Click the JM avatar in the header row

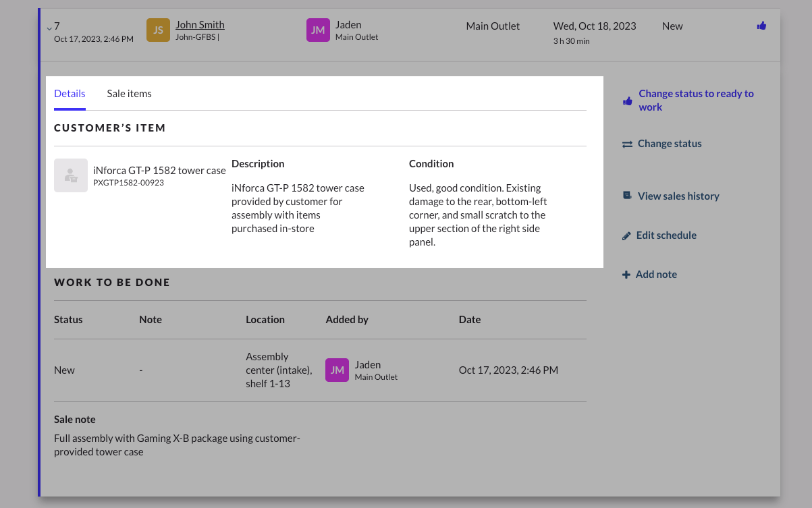click(318, 30)
